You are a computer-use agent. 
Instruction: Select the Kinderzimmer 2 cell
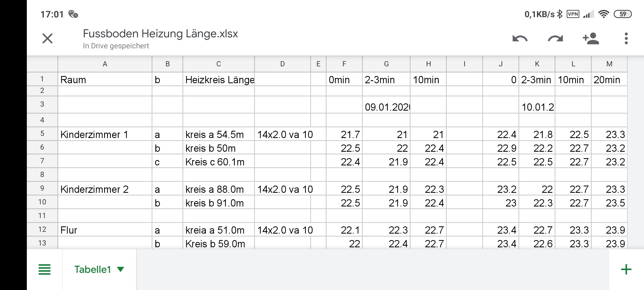coord(105,189)
